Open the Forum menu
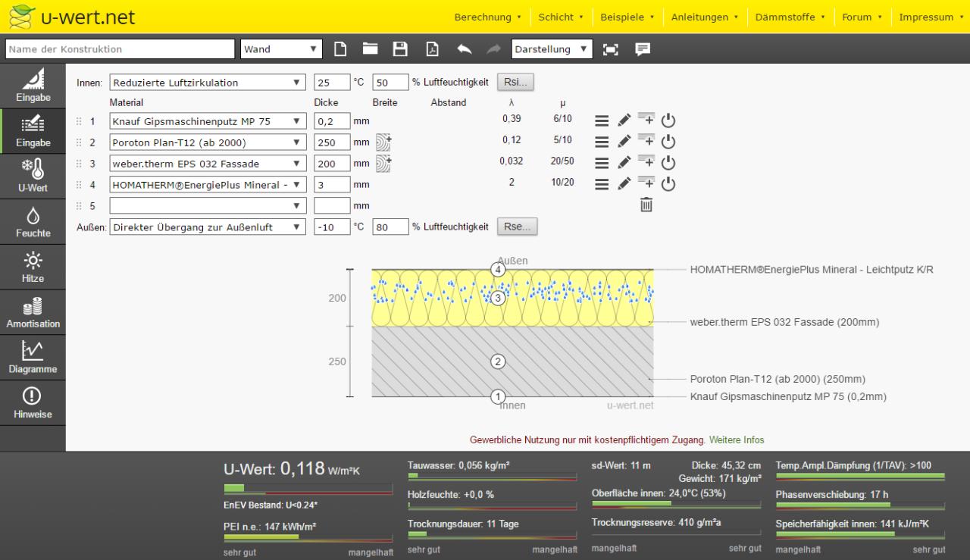 (x=862, y=17)
